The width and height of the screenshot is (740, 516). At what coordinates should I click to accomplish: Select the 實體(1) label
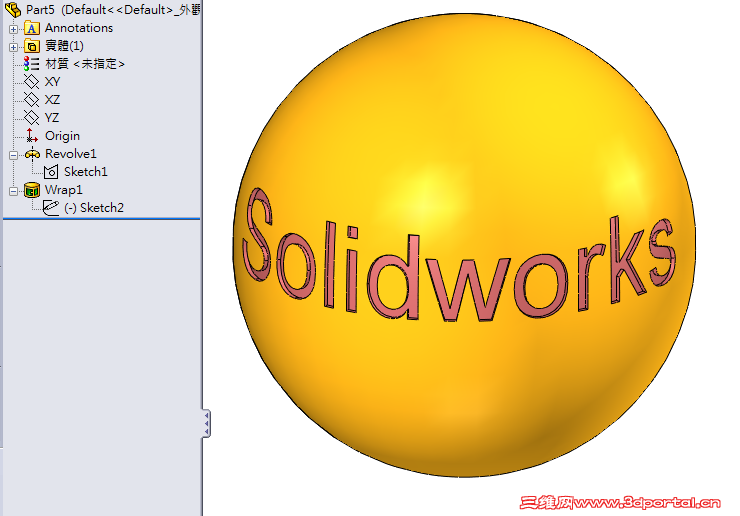click(64, 46)
